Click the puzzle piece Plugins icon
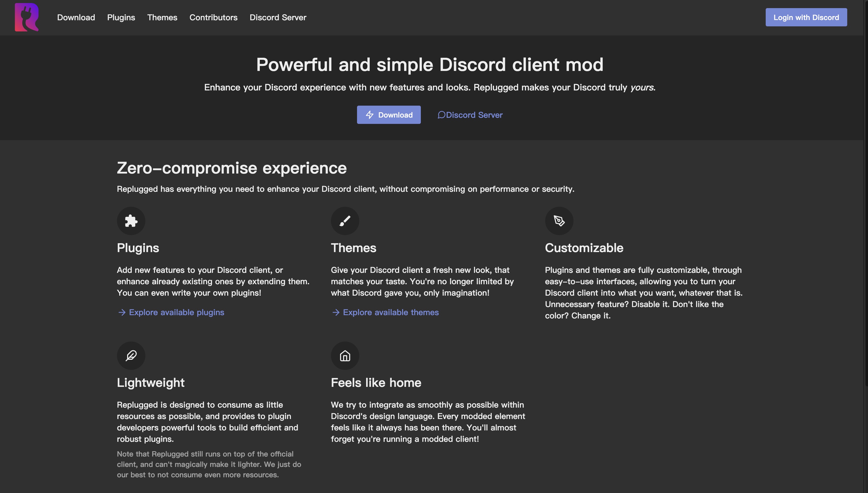 (x=131, y=221)
